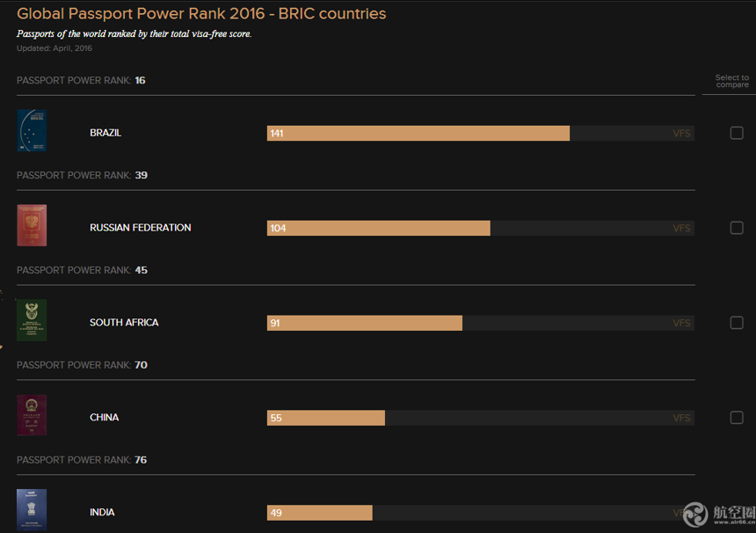Click Brazil's visa-free score bar showing 141
Screen dimensions: 756x533
pyautogui.click(x=418, y=134)
